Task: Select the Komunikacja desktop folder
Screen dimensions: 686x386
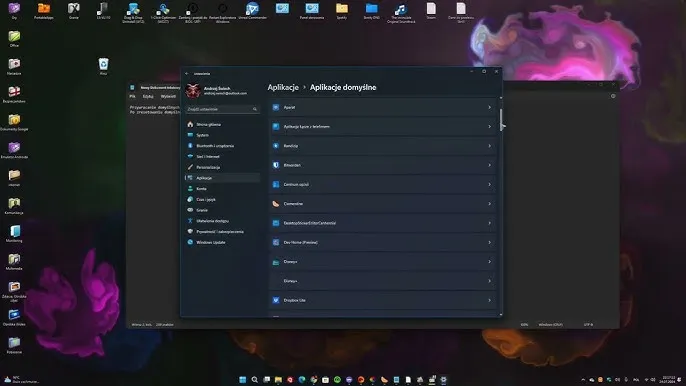Action: point(14,206)
